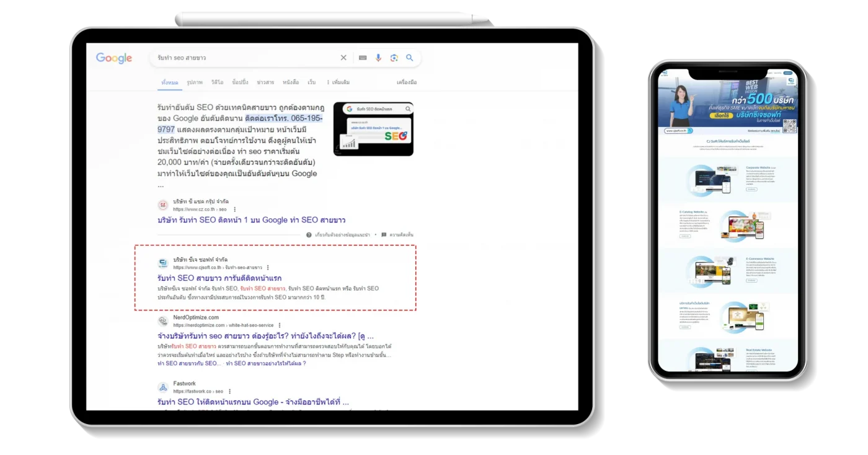
Task: Clear the search box with the X icon
Action: pos(343,58)
